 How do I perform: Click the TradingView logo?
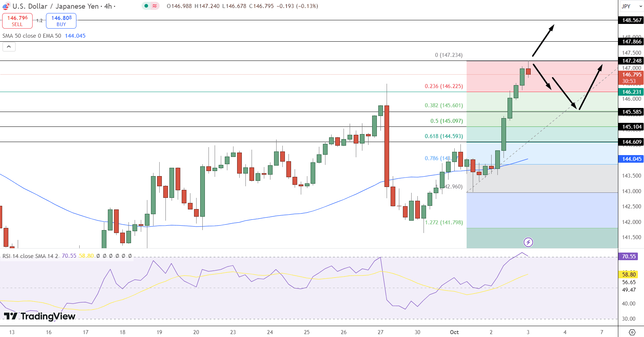pyautogui.click(x=39, y=316)
